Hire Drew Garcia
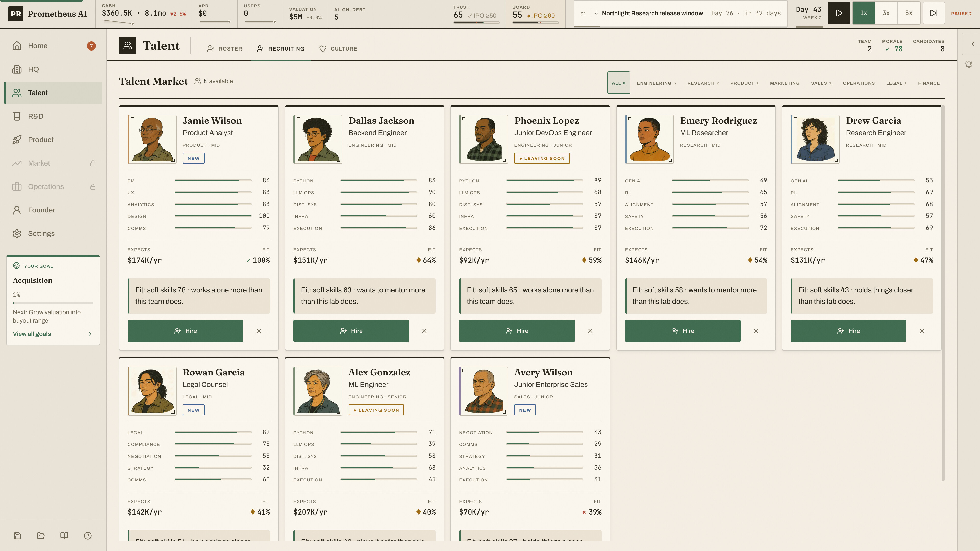The height and width of the screenshot is (551, 980). tap(848, 331)
